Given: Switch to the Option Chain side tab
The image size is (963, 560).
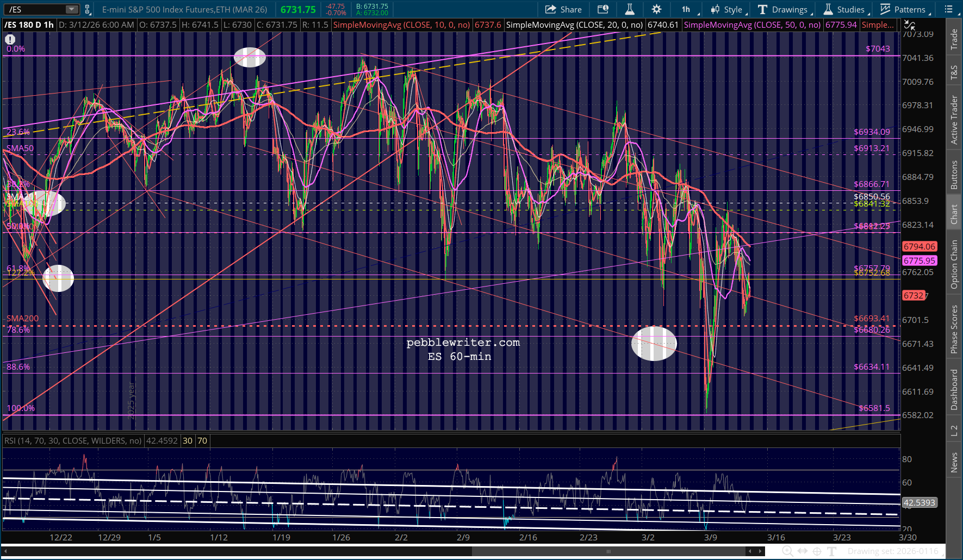Looking at the screenshot, I should pyautogui.click(x=954, y=264).
